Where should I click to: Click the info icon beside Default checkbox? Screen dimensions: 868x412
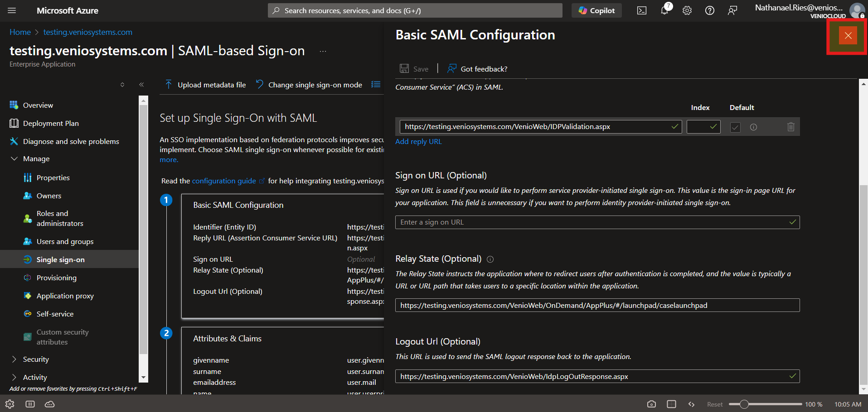point(754,127)
